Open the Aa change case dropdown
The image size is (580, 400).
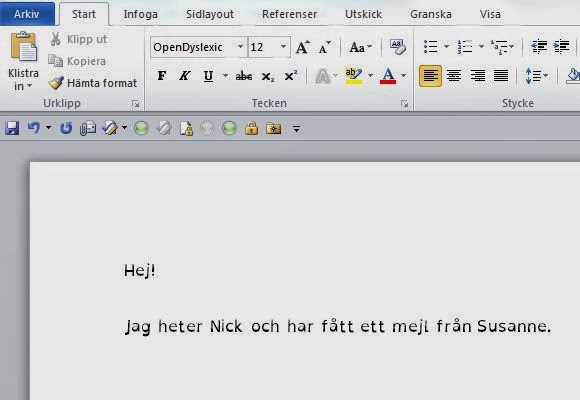(360, 47)
